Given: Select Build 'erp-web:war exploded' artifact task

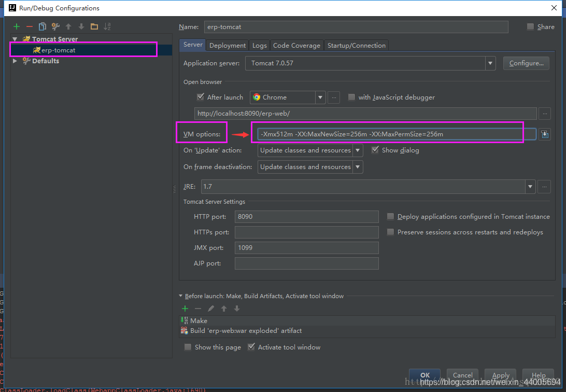Looking at the screenshot, I should (x=367, y=331).
